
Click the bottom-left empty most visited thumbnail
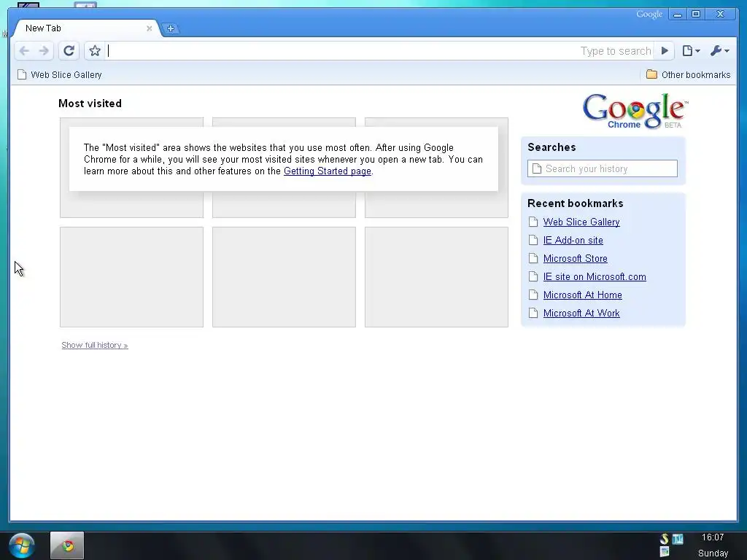(x=131, y=277)
